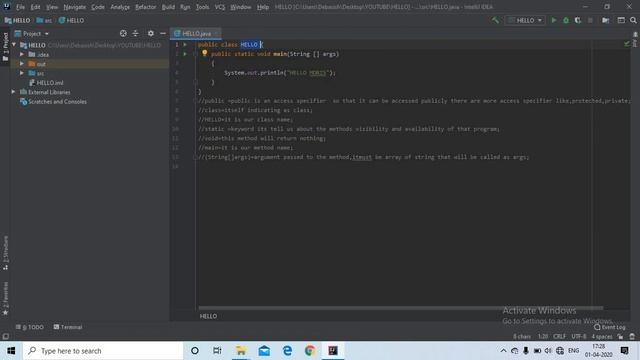Run with coverage icon in toolbar
Screen dimensions: 640x360
578,20
